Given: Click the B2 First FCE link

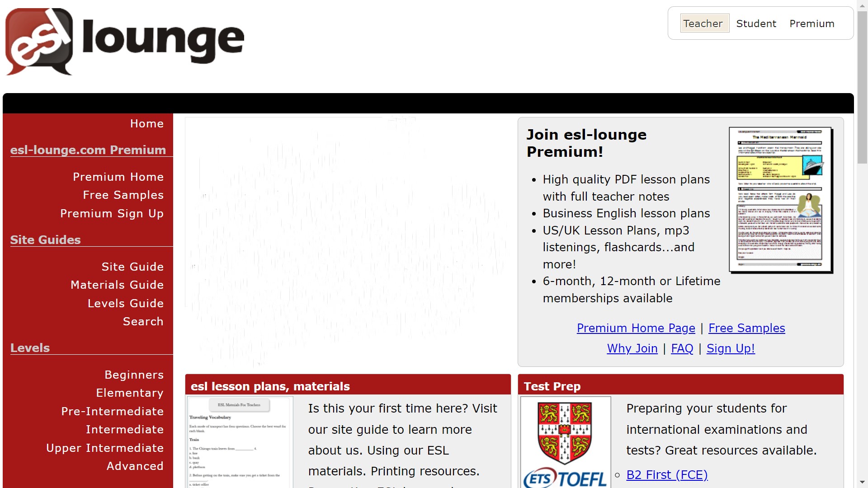Looking at the screenshot, I should coord(667,475).
